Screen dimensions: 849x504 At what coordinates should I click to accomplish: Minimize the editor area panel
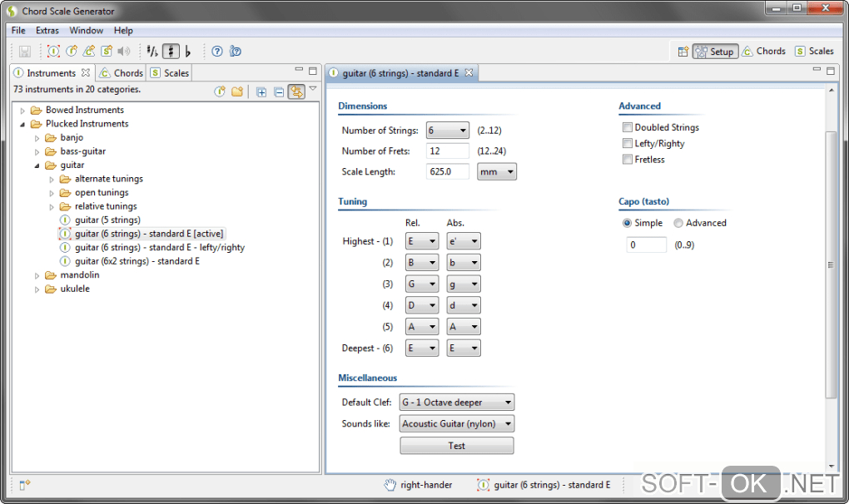click(x=817, y=70)
